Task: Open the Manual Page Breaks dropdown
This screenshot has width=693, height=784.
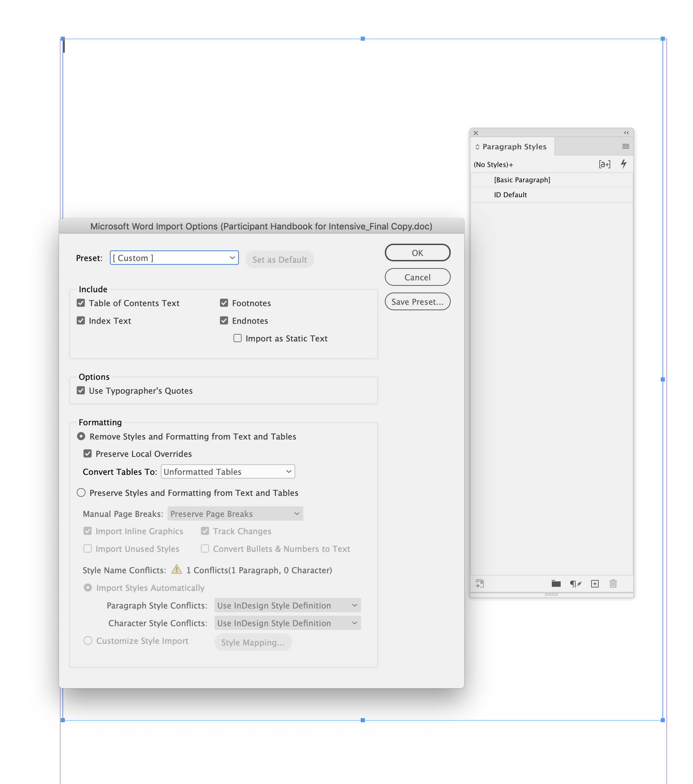Action: click(235, 514)
